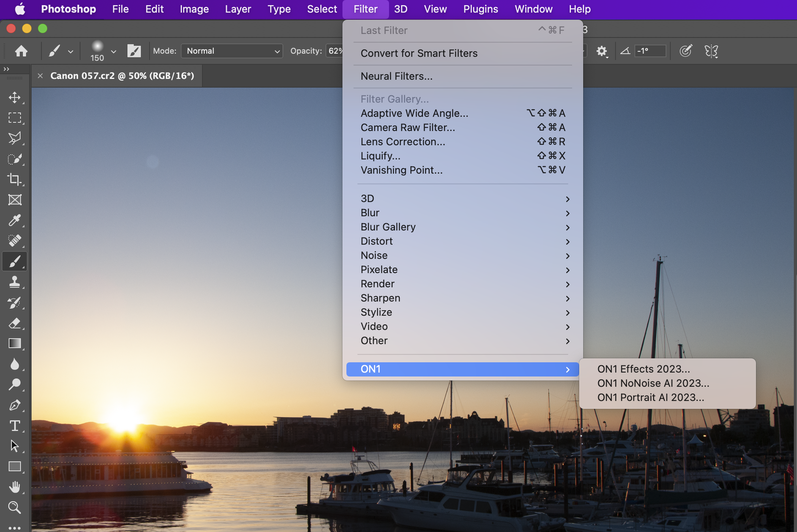The height and width of the screenshot is (532, 797).
Task: Open the brush tool preset picker arrow
Action: coord(71,51)
